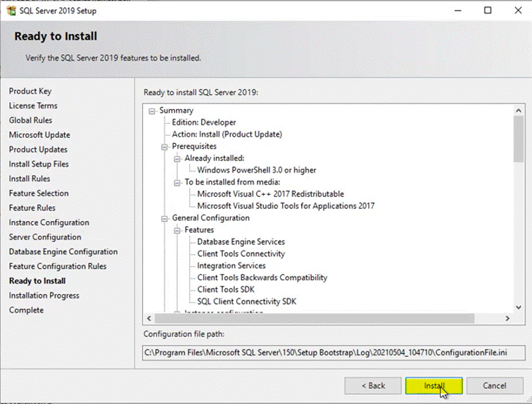The width and height of the screenshot is (532, 404).
Task: Collapse the Summary tree node
Action: [x=152, y=111]
